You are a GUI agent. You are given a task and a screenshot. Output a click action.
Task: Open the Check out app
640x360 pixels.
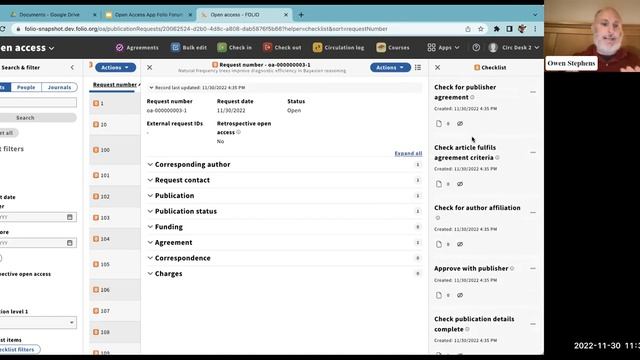tap(282, 48)
